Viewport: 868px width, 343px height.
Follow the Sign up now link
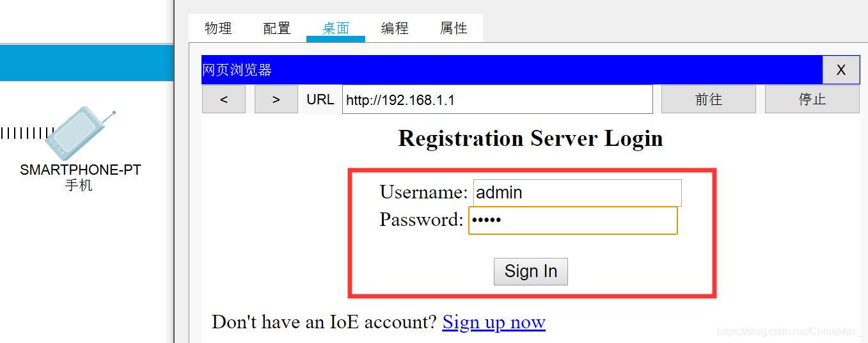[494, 322]
